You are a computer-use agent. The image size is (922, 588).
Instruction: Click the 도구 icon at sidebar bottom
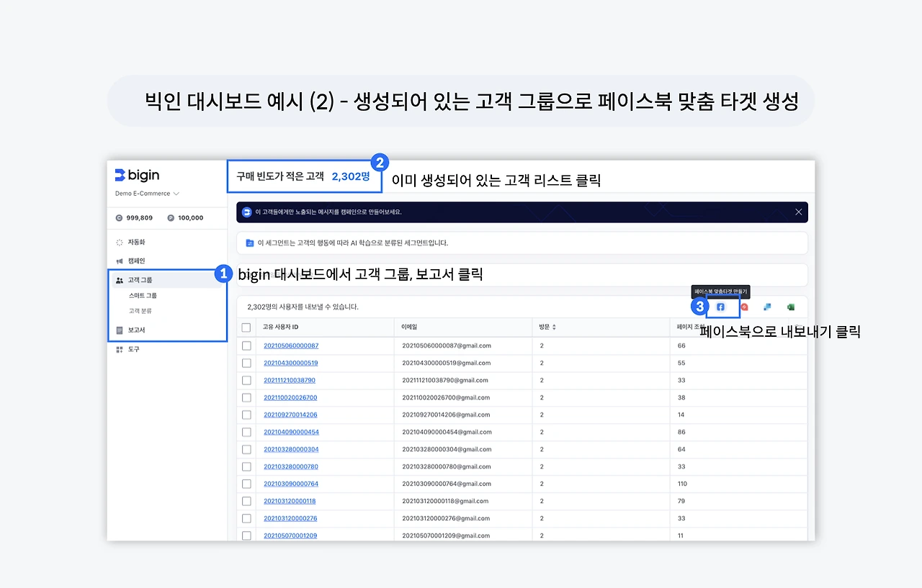click(x=120, y=349)
